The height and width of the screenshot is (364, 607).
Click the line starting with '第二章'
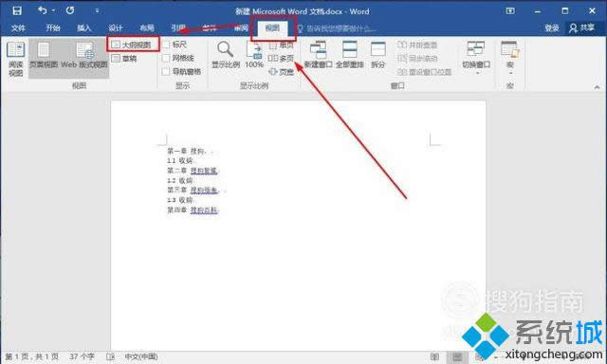click(x=193, y=171)
